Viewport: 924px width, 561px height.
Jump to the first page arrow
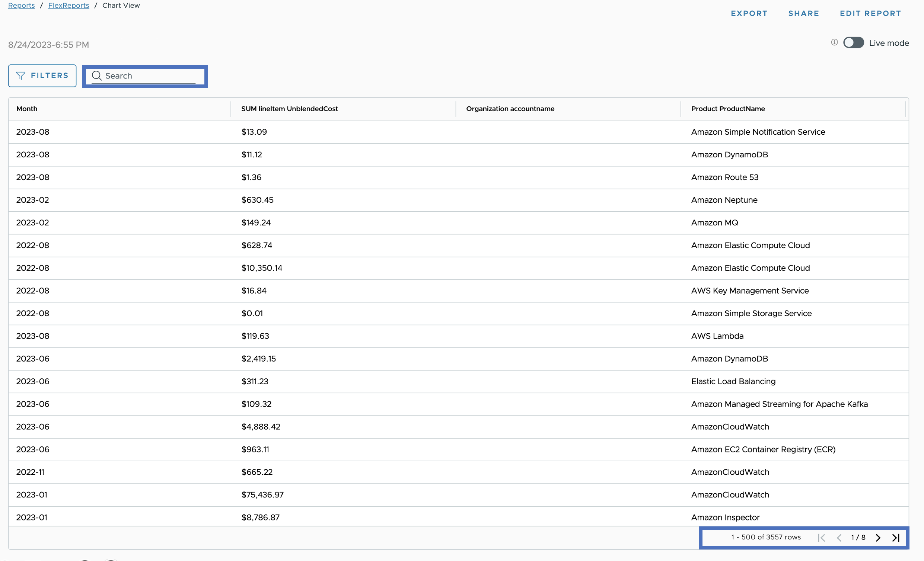tap(821, 538)
